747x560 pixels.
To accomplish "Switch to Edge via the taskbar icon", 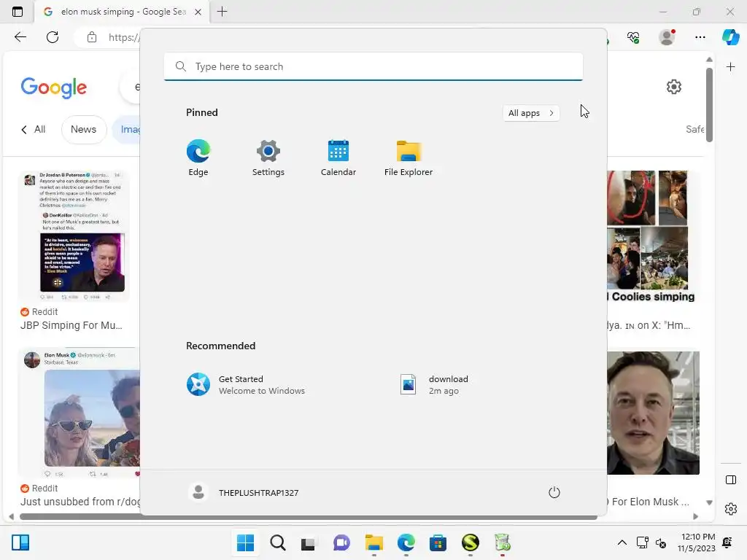I will pos(406,542).
